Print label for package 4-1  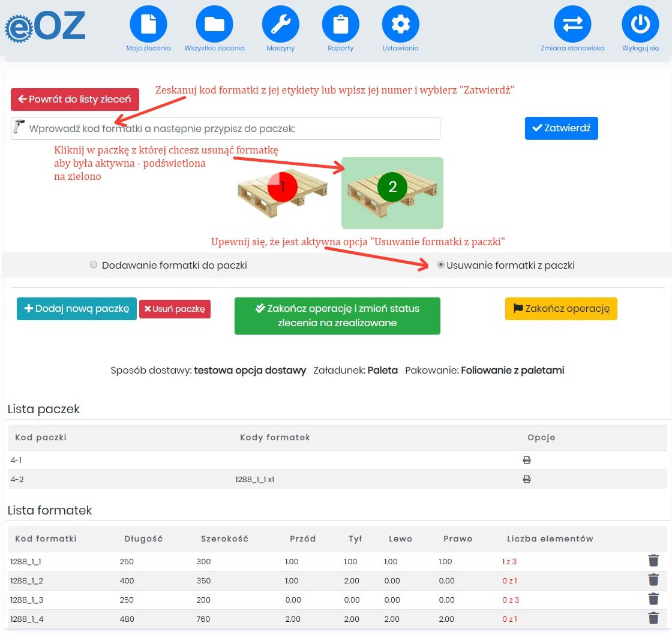point(527,461)
